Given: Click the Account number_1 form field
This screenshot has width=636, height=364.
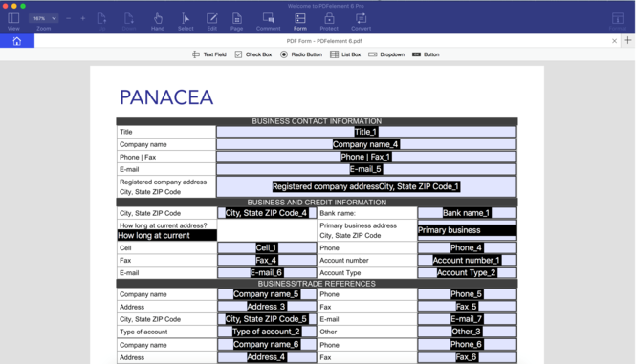Looking at the screenshot, I should pos(467,260).
